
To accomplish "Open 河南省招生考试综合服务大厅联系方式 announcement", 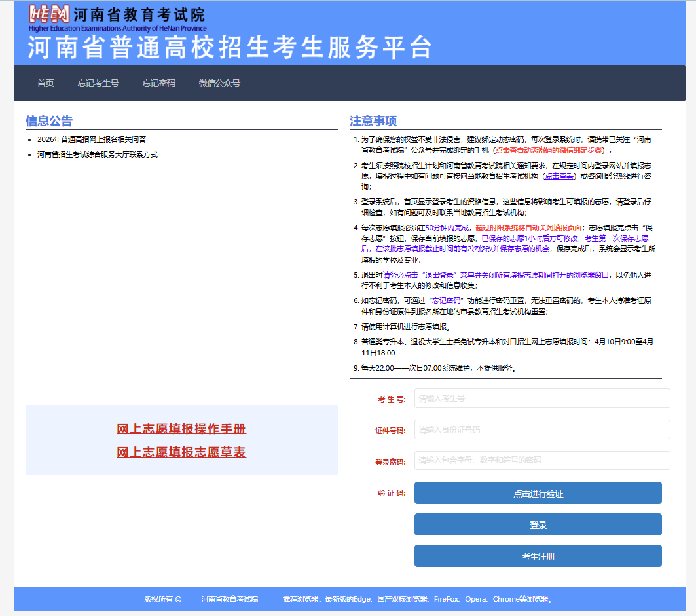I will pyautogui.click(x=98, y=154).
